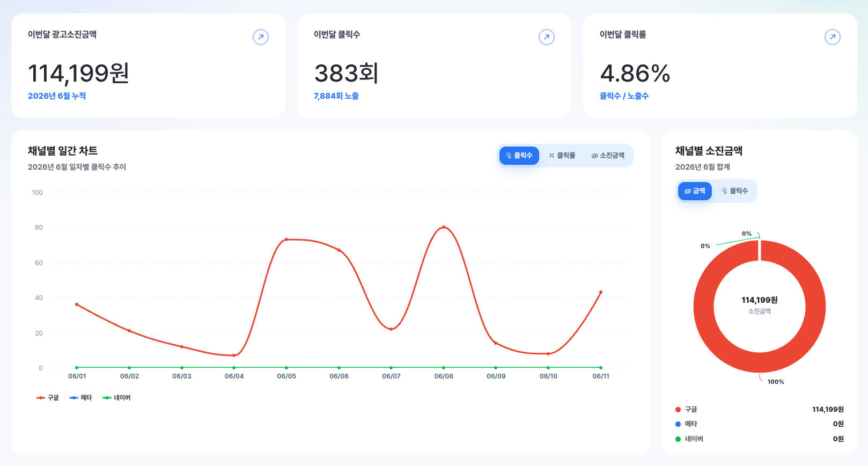Screen dimensions: 868x466
Task: Click the '클릭수 / 노출수' text
Action: click(624, 96)
